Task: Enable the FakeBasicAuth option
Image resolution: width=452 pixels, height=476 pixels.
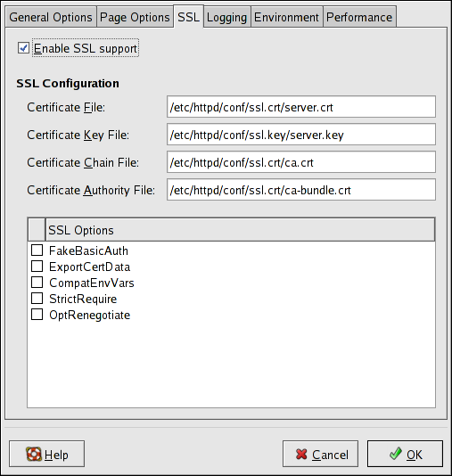Action: point(37,250)
